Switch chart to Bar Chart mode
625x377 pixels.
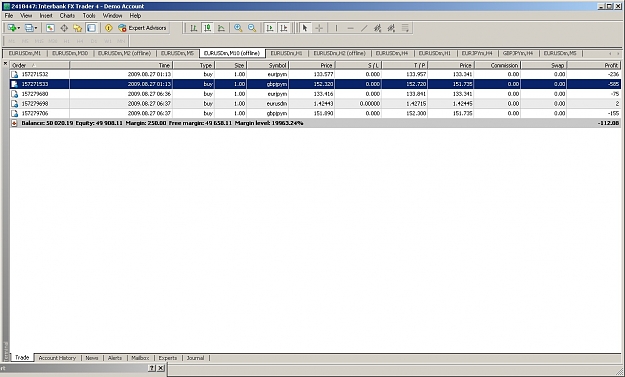tap(194, 28)
